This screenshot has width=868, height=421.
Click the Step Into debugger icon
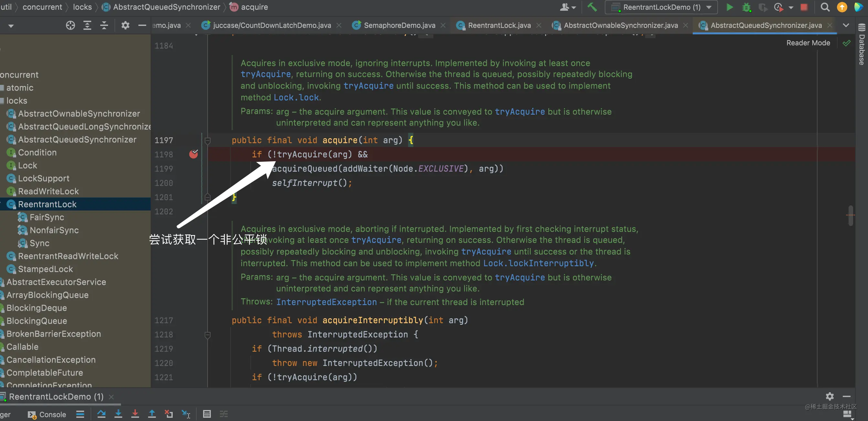[x=118, y=414]
